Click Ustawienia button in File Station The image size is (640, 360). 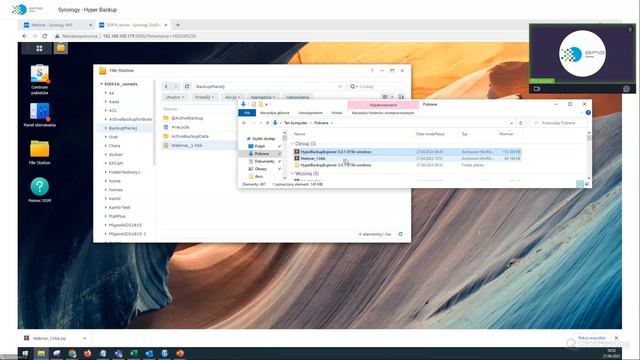pos(298,97)
